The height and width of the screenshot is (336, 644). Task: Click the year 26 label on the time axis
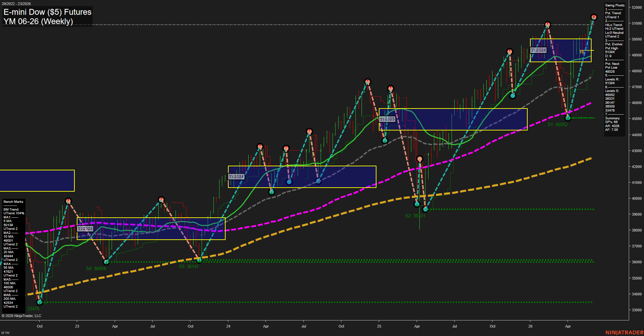point(530,326)
